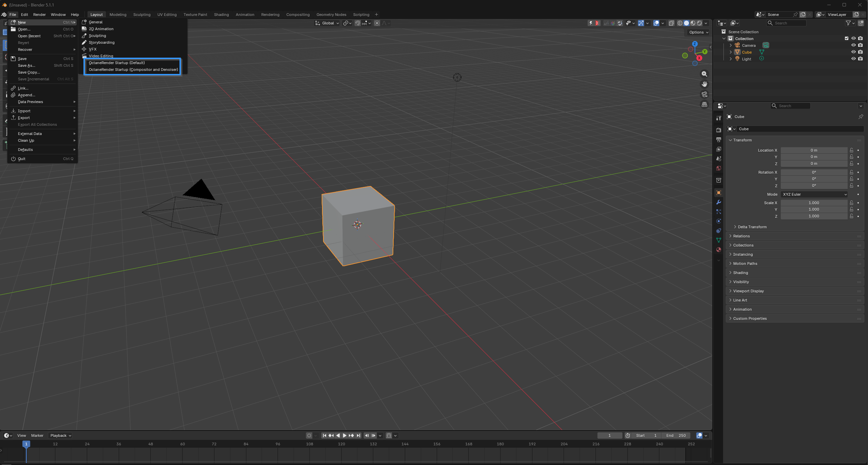Select wireframe viewport shading icon
Image resolution: width=868 pixels, height=465 pixels.
point(680,23)
